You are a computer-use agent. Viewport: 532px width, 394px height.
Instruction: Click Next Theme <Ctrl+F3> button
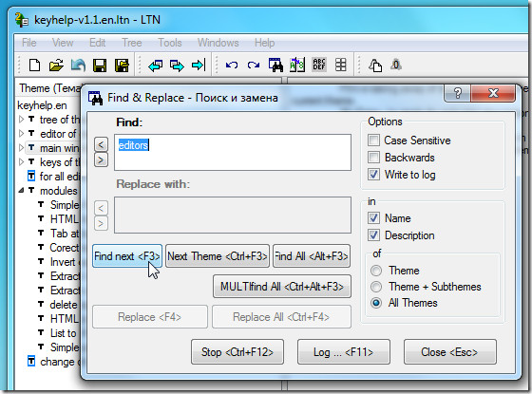coord(218,256)
